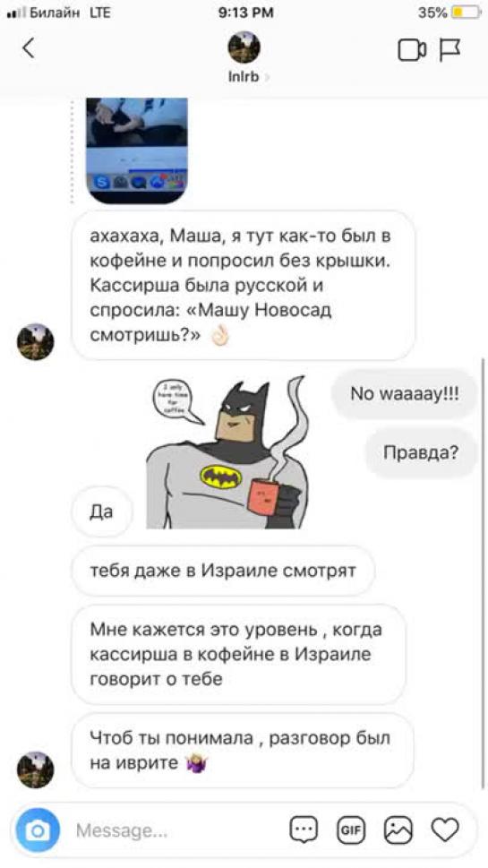Open the GIF picker
Image resolution: width=488 pixels, height=868 pixels.
pos(351,830)
